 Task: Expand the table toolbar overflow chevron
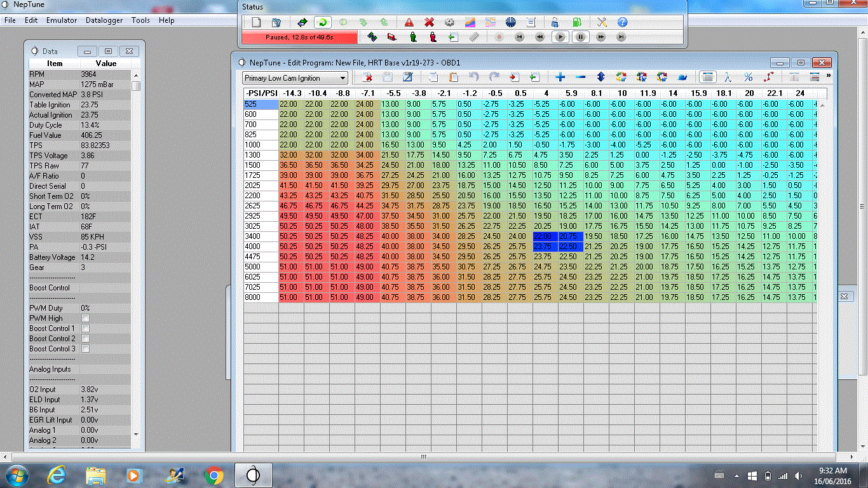[x=828, y=76]
